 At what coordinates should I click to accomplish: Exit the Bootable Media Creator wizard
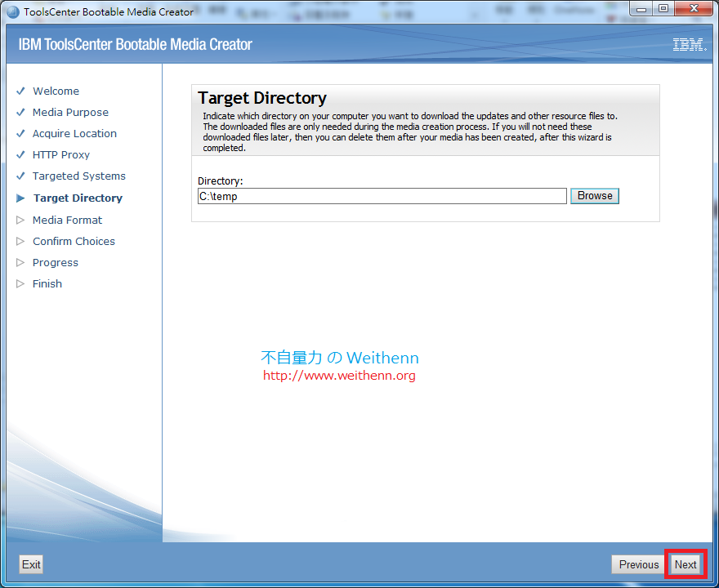(31, 564)
